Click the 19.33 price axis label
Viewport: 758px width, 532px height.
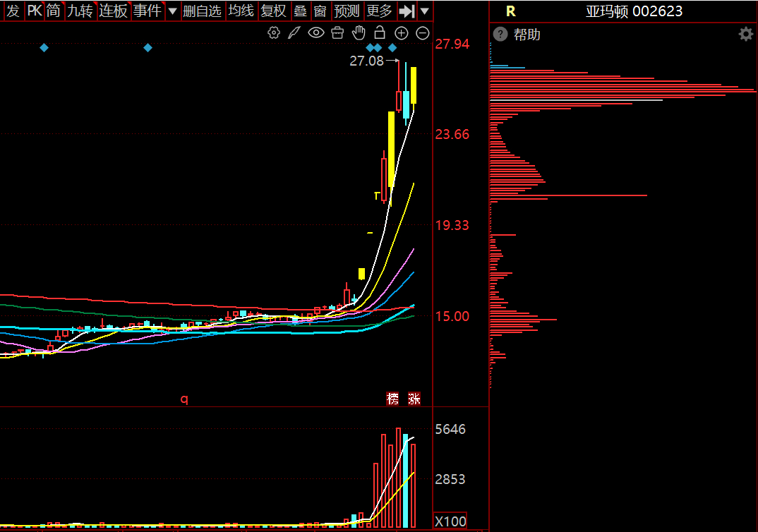[x=452, y=225]
